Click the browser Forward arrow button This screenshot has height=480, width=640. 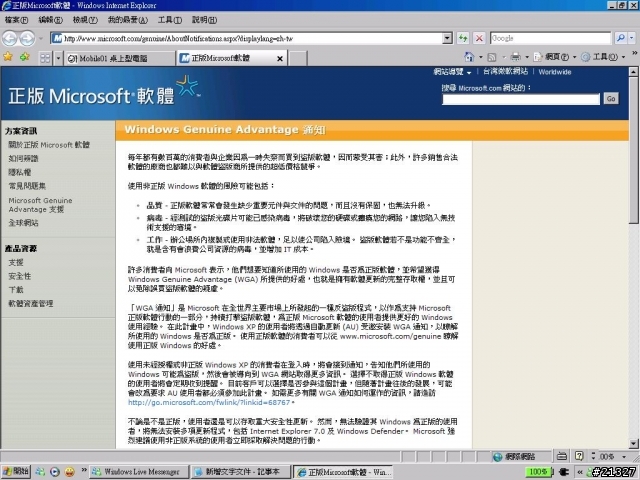27,38
